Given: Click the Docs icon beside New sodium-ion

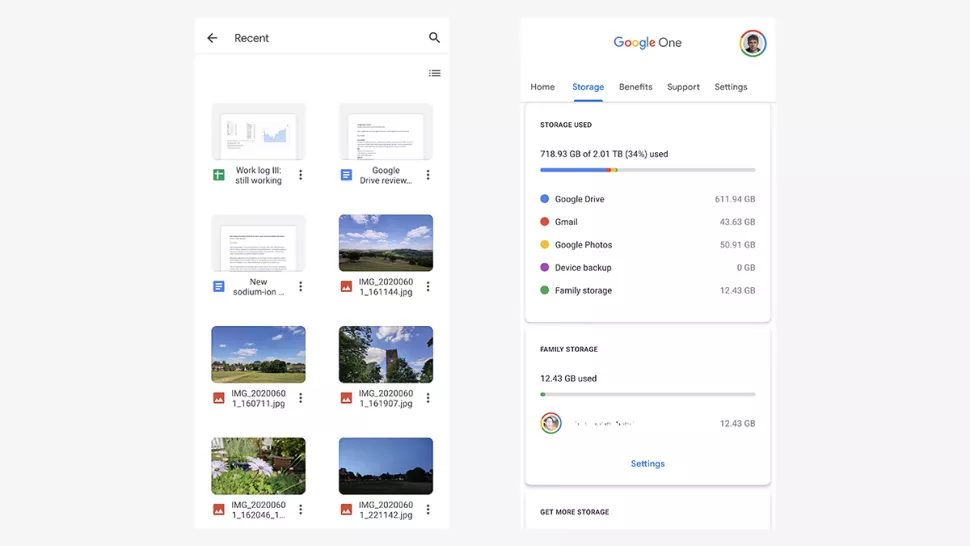Looking at the screenshot, I should point(219,286).
